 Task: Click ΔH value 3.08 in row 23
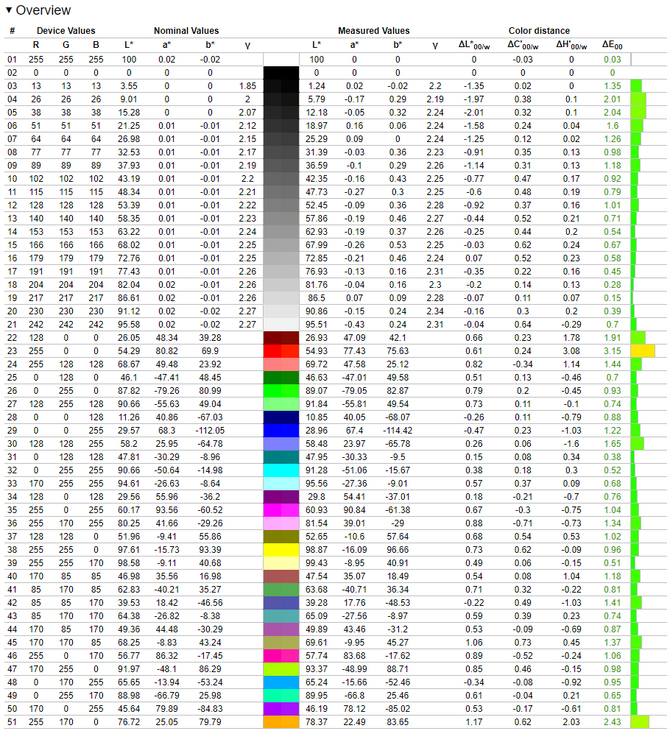coord(571,351)
